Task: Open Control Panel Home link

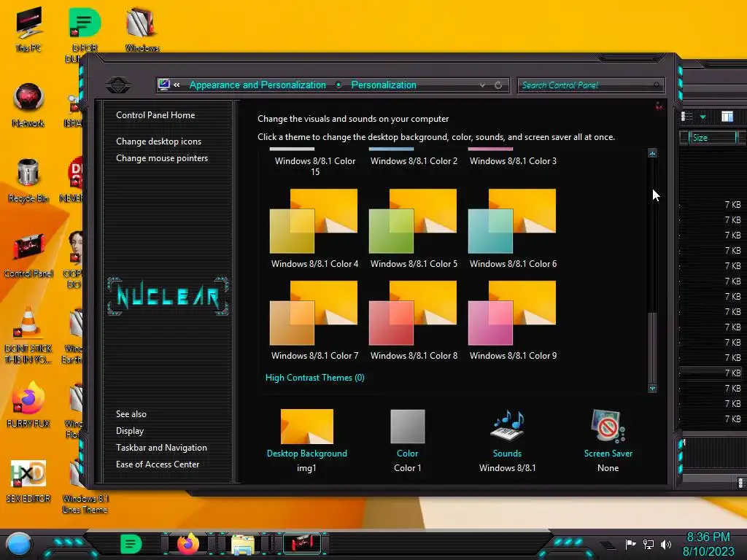Action: (155, 115)
